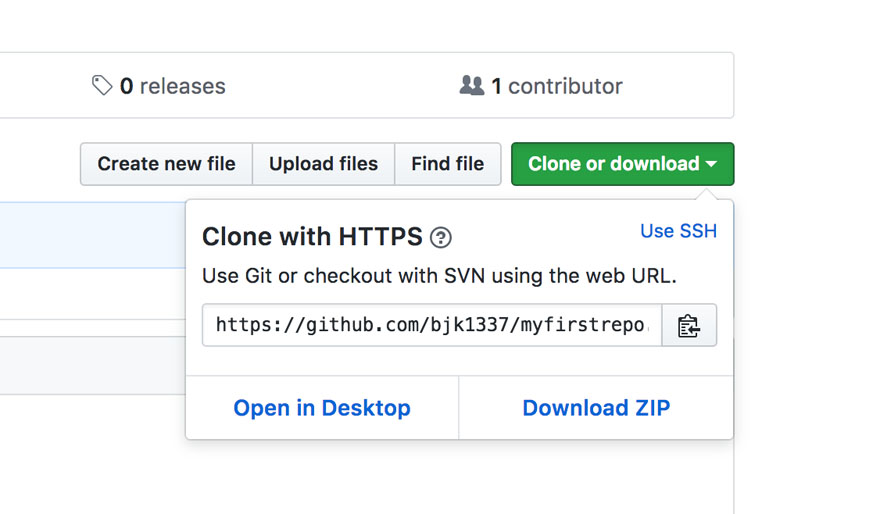Image resolution: width=880 pixels, height=514 pixels.
Task: Click Download ZIP
Action: 596,408
